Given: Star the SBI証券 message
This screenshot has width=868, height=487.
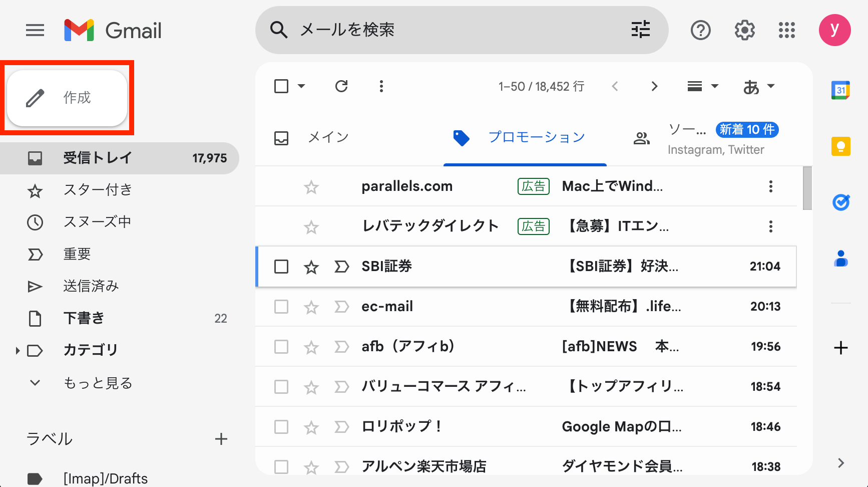Looking at the screenshot, I should tap(311, 267).
